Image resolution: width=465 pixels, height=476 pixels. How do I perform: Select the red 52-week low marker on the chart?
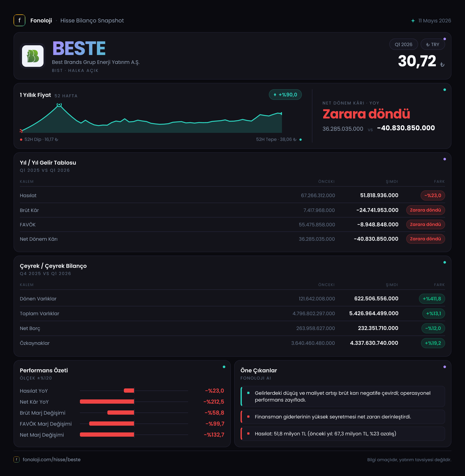tap(21, 131)
